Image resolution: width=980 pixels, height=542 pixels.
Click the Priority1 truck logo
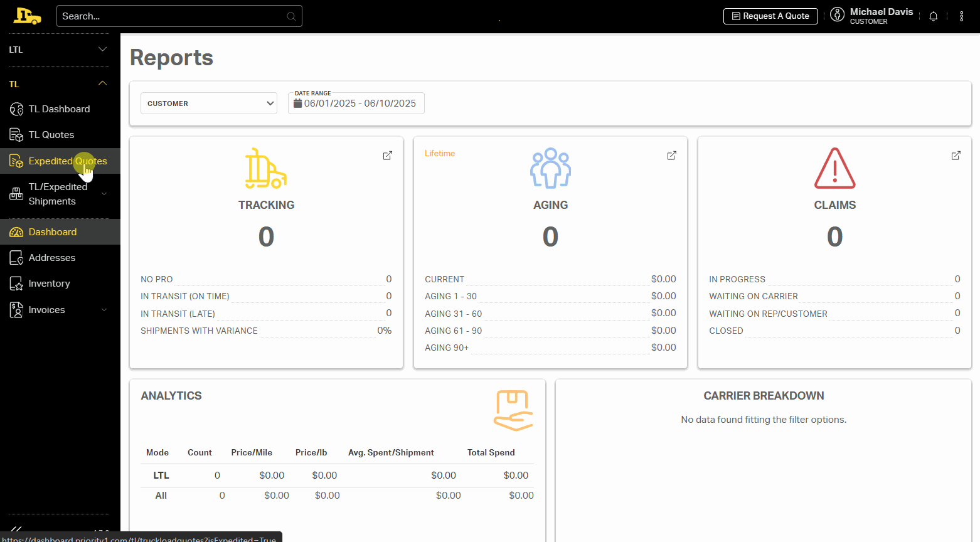pos(27,16)
